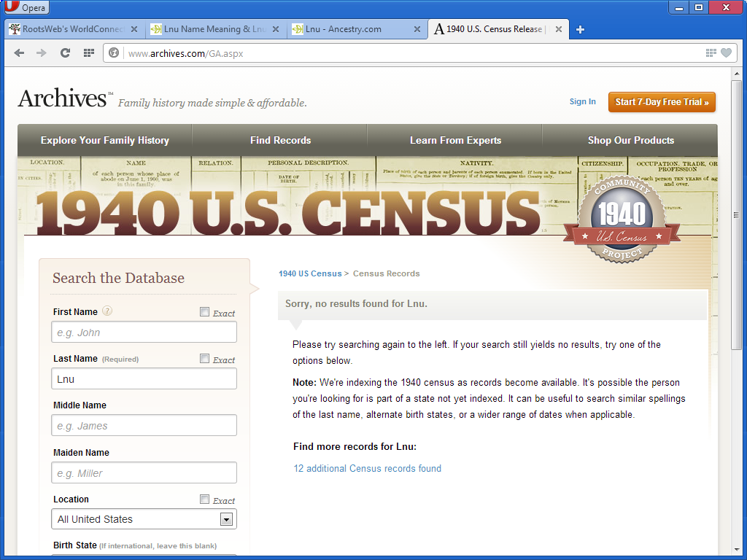Screen dimensions: 747x560
Task: Open the 12 additional Census records link
Action: pyautogui.click(x=367, y=468)
